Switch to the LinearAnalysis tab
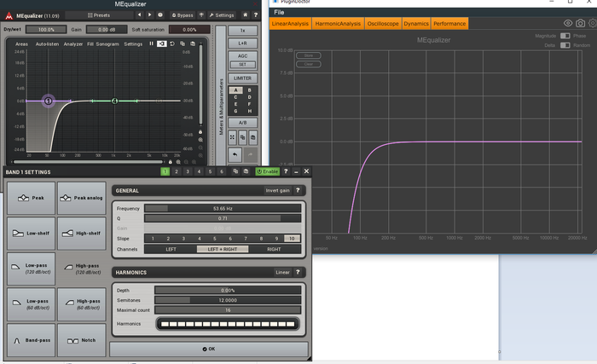This screenshot has width=597, height=364. pyautogui.click(x=290, y=24)
